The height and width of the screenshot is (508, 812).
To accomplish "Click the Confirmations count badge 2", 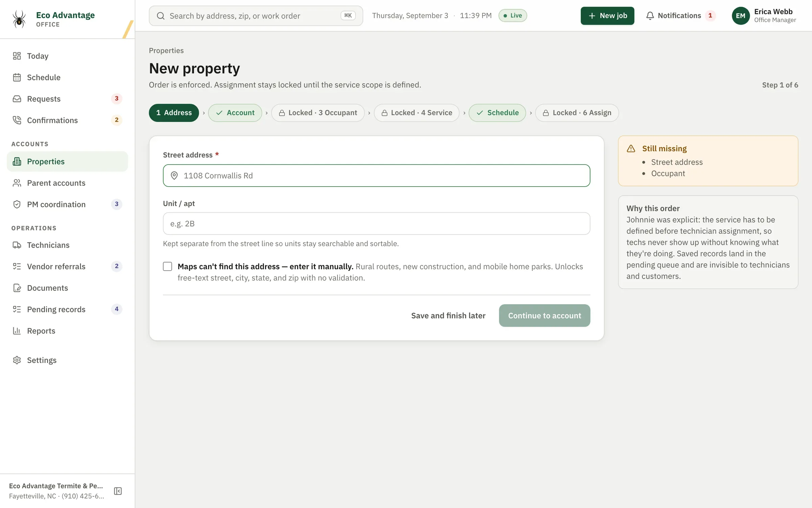I will 116,120.
